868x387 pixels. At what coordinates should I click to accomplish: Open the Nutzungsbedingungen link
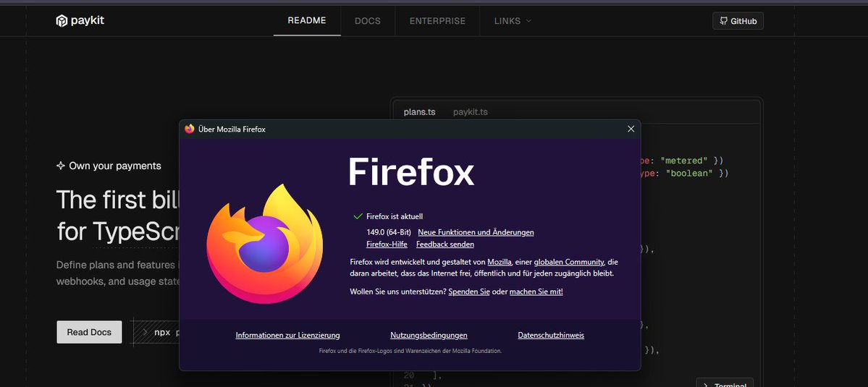click(x=429, y=335)
